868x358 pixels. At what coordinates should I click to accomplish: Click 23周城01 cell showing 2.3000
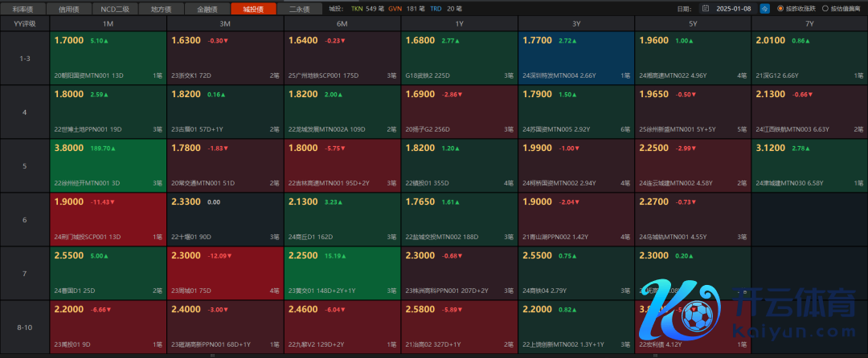(x=225, y=272)
